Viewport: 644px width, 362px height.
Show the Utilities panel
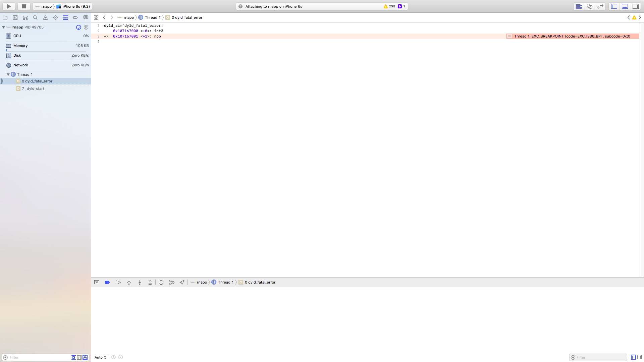click(x=636, y=6)
